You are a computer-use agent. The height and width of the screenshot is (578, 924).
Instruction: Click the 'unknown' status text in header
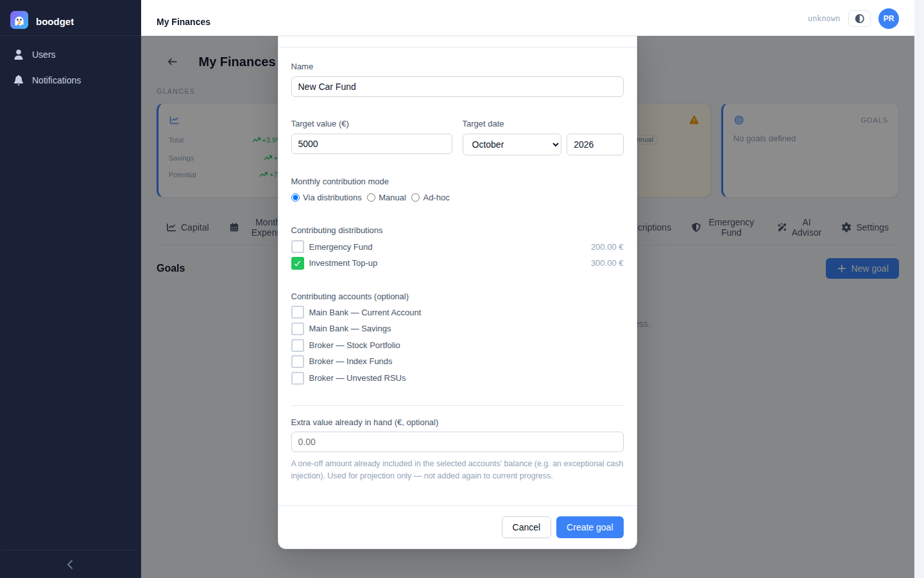[824, 19]
